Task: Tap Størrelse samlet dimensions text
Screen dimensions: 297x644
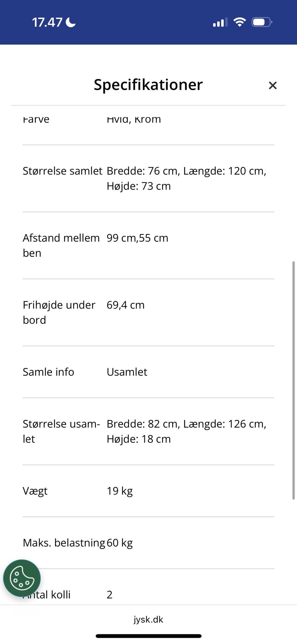Action: coord(186,178)
